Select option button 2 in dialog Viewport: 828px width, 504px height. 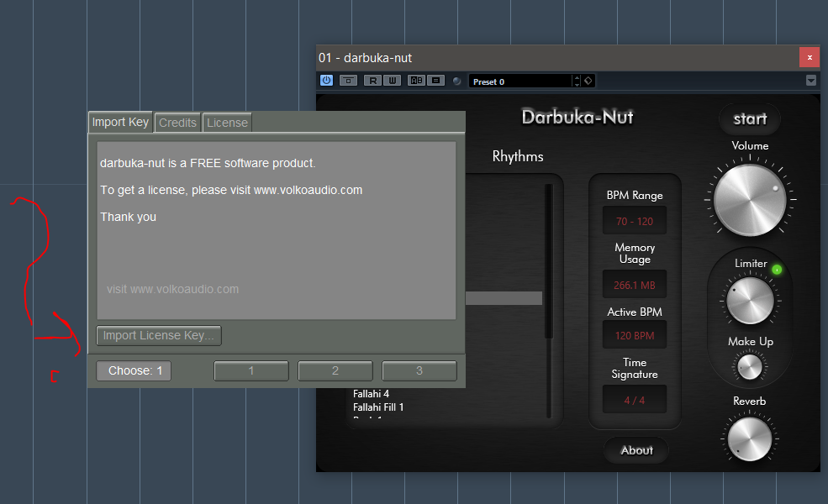335,370
